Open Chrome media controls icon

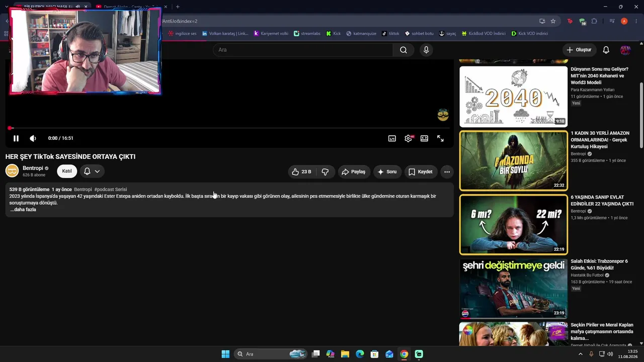click(x=612, y=21)
